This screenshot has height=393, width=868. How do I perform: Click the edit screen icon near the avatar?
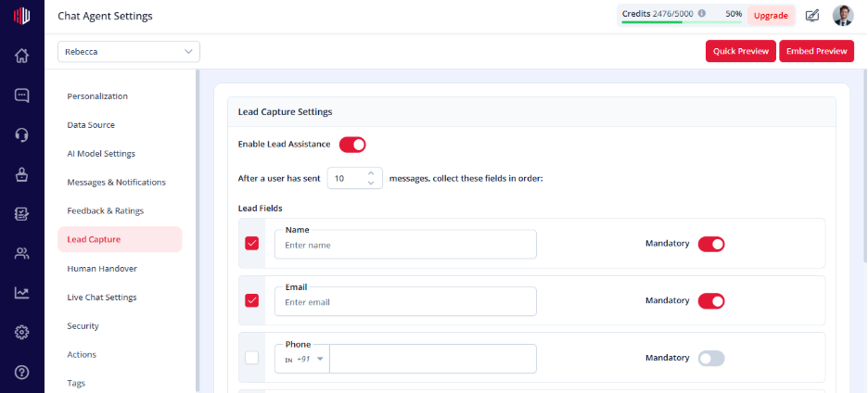[812, 16]
